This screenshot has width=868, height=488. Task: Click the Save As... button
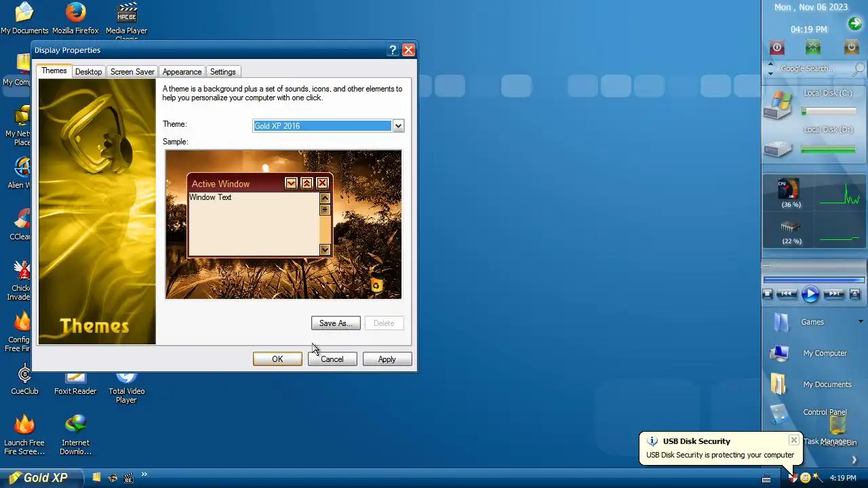(336, 323)
